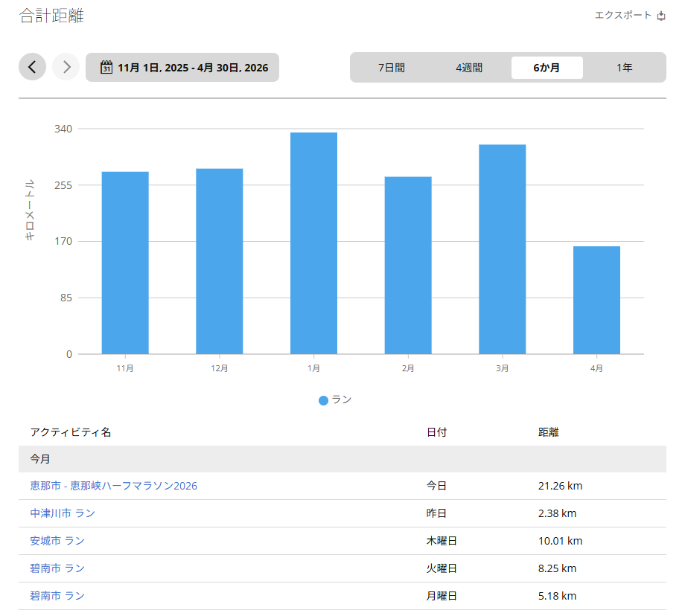Select the 6か月 view
The height and width of the screenshot is (616, 685).
pos(547,68)
